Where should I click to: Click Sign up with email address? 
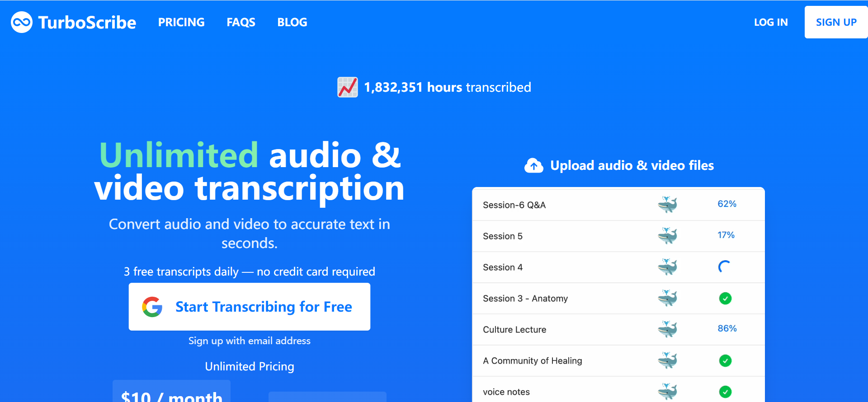(x=250, y=341)
